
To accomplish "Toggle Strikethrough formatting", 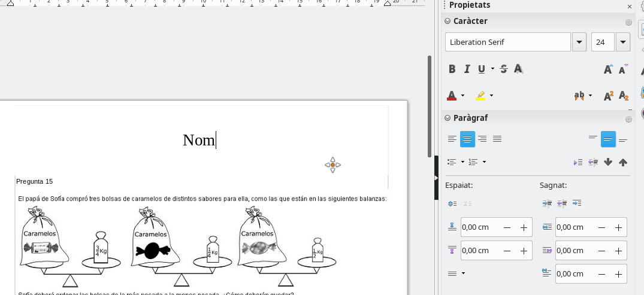I will pos(504,69).
